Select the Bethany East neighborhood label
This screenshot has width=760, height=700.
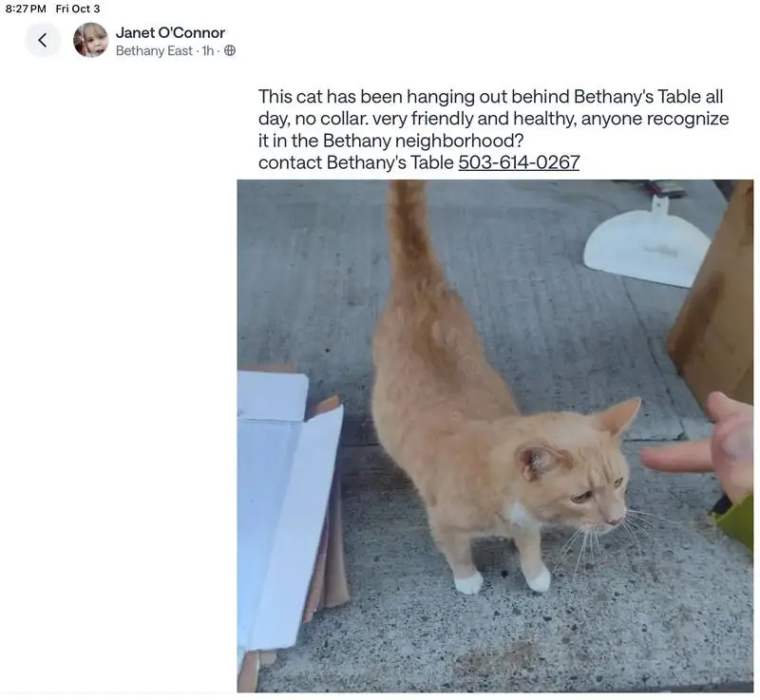pos(154,50)
